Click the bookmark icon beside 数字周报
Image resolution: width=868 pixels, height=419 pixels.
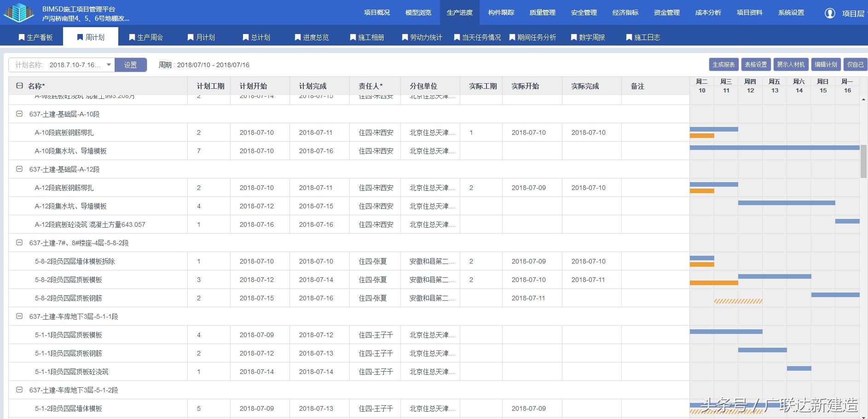tap(574, 37)
